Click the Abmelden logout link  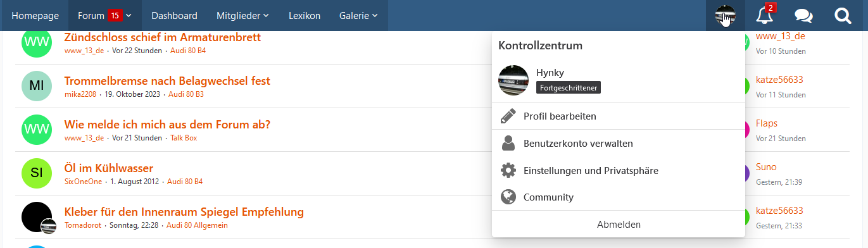pyautogui.click(x=619, y=224)
